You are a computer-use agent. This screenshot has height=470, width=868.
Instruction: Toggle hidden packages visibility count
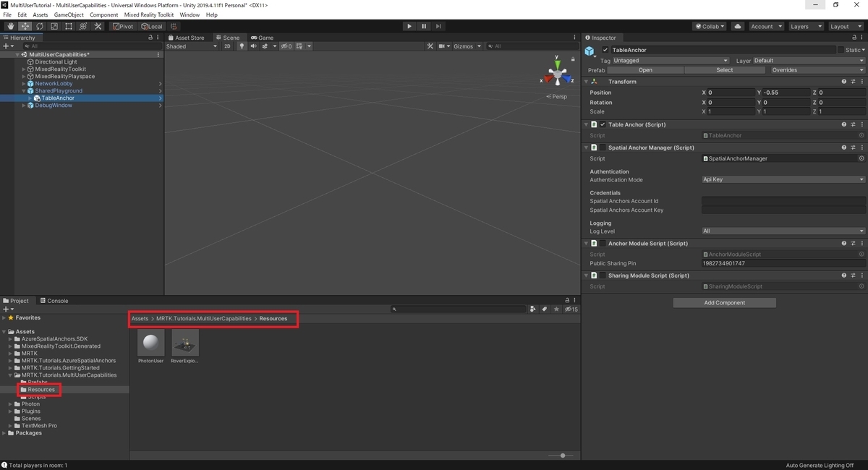(x=571, y=309)
